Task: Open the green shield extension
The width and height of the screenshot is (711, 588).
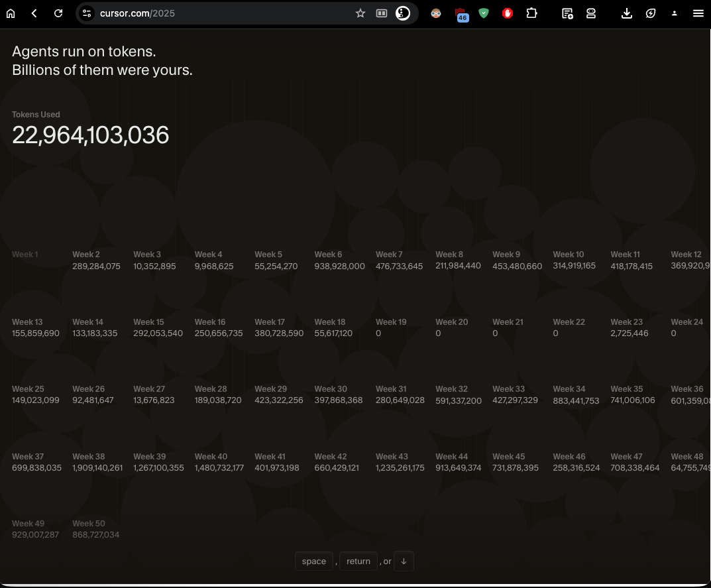Action: [484, 13]
